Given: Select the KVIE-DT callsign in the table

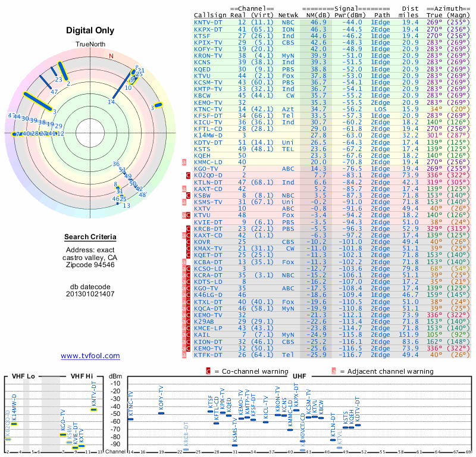Looking at the screenshot, I should click(208, 223).
